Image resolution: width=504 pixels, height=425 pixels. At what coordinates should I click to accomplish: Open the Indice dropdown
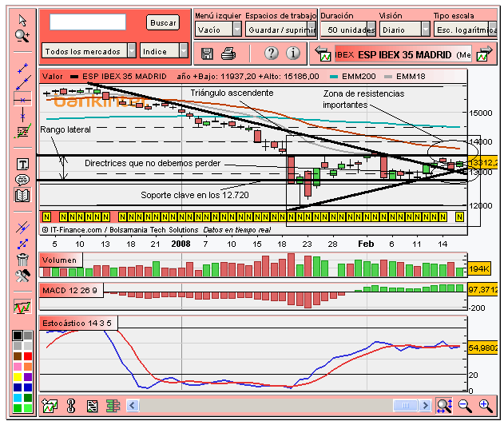pos(164,51)
